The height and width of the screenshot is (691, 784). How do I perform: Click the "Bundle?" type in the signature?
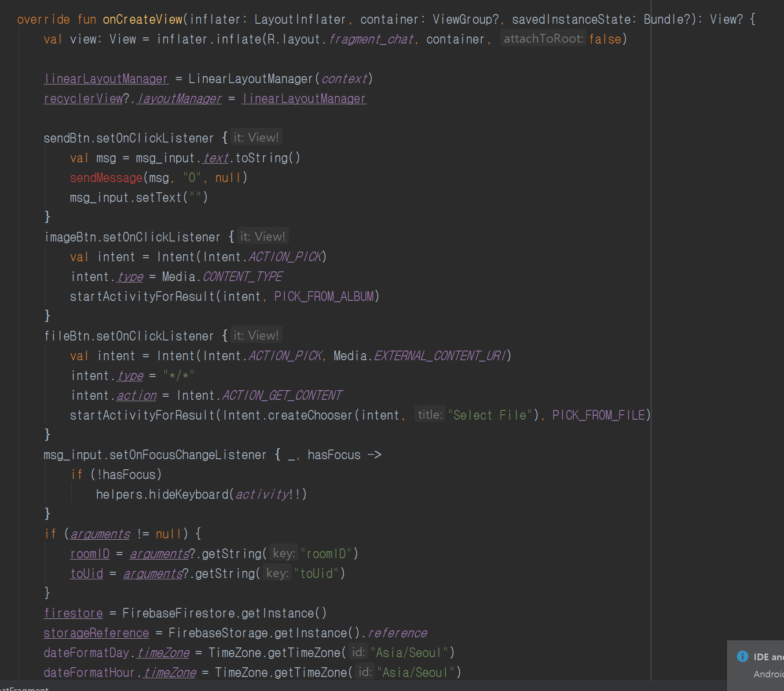pyautogui.click(x=667, y=19)
